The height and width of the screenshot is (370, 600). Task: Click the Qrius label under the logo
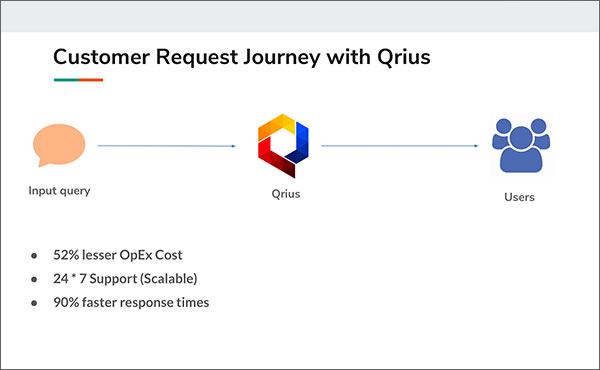(x=286, y=194)
